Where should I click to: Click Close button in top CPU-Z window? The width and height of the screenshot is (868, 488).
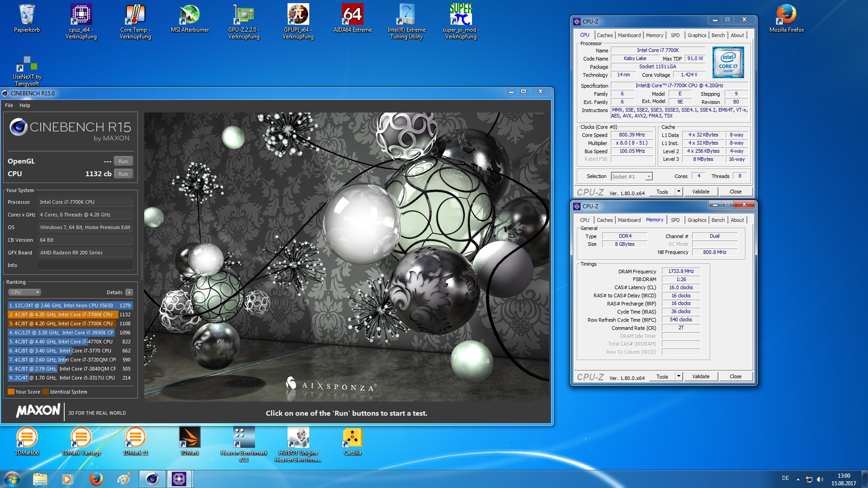point(736,192)
